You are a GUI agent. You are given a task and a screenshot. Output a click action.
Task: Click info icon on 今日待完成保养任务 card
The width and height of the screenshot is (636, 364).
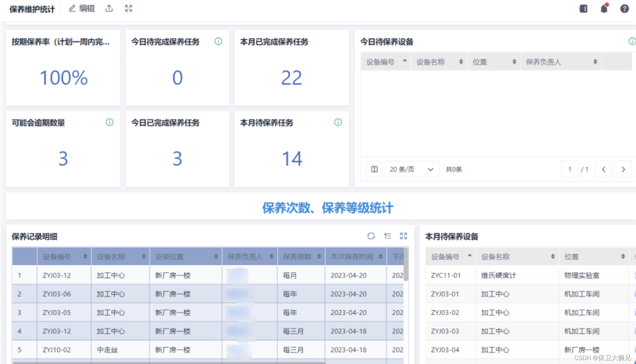pos(218,41)
